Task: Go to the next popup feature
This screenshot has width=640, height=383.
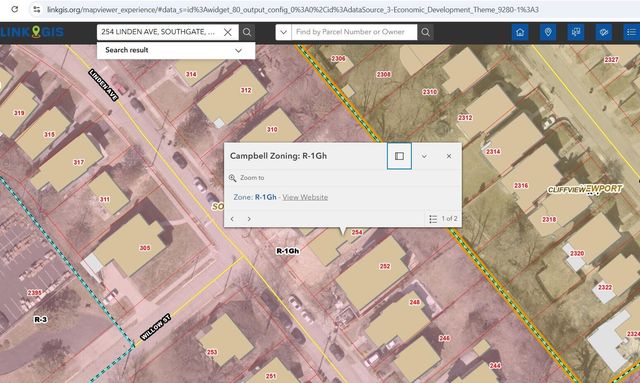Action: pyautogui.click(x=249, y=219)
